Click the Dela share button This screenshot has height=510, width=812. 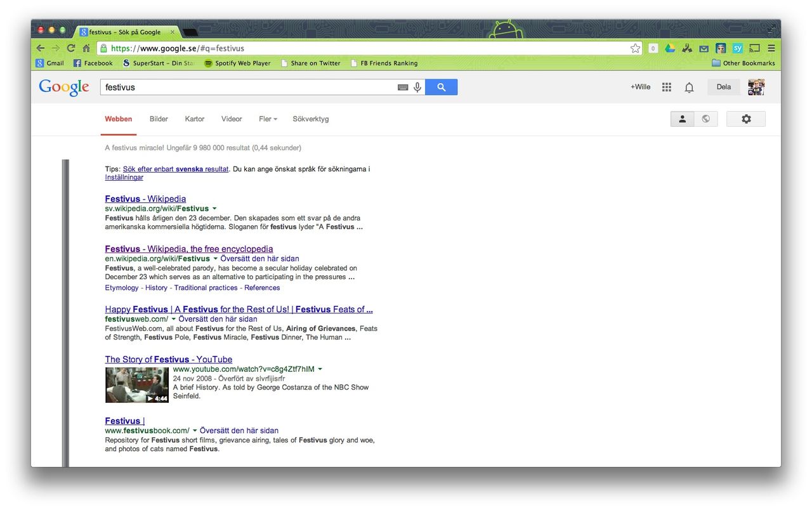click(x=724, y=88)
